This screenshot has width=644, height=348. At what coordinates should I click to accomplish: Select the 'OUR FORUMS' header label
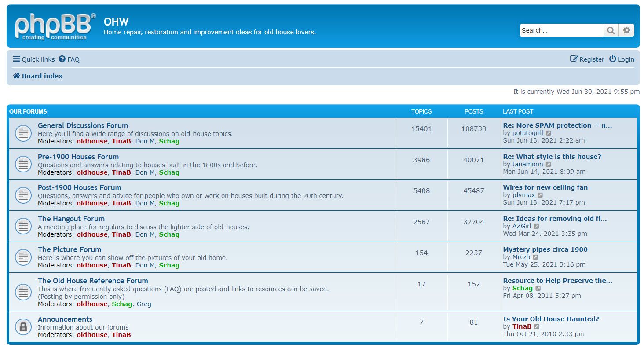(28, 111)
